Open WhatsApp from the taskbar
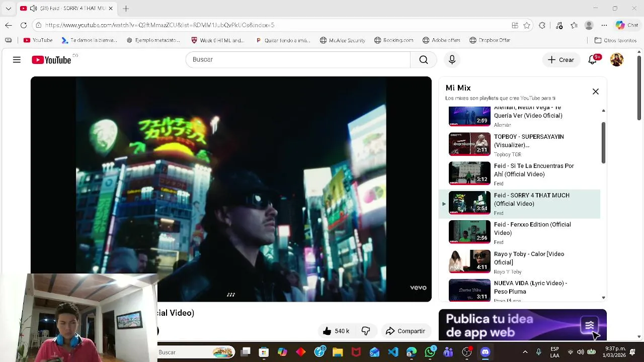644x362 pixels. [430, 352]
